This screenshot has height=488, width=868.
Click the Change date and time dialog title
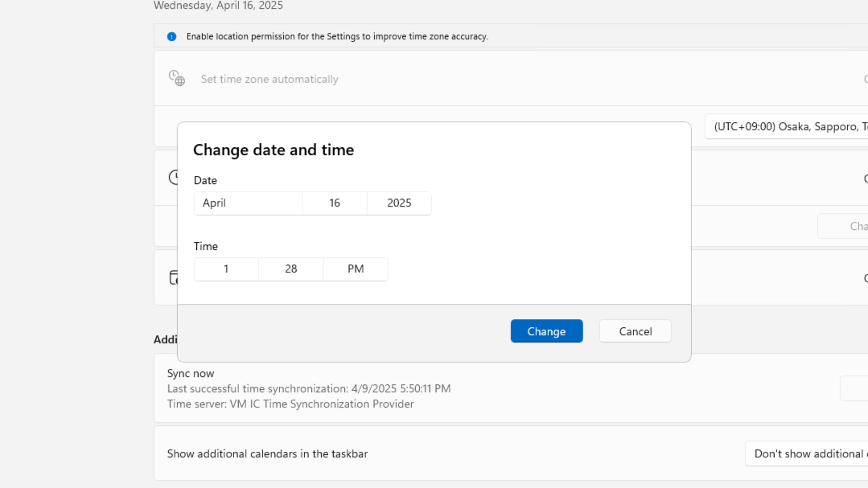point(274,150)
